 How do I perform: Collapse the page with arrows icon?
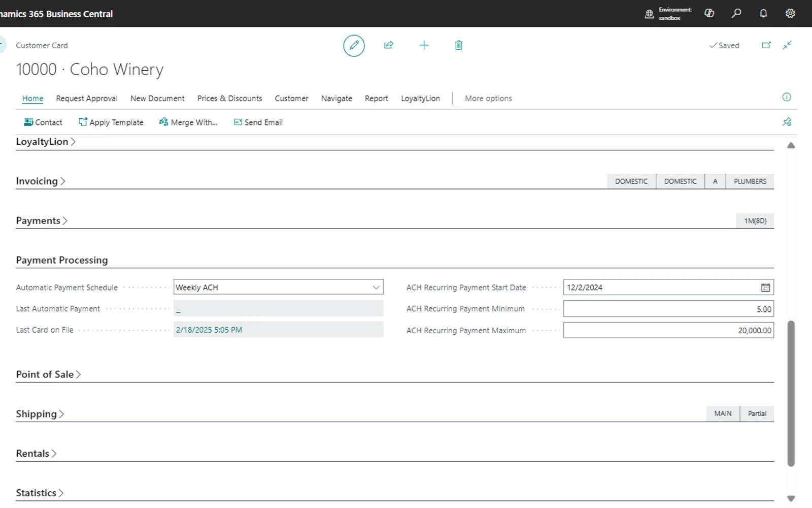(x=787, y=45)
